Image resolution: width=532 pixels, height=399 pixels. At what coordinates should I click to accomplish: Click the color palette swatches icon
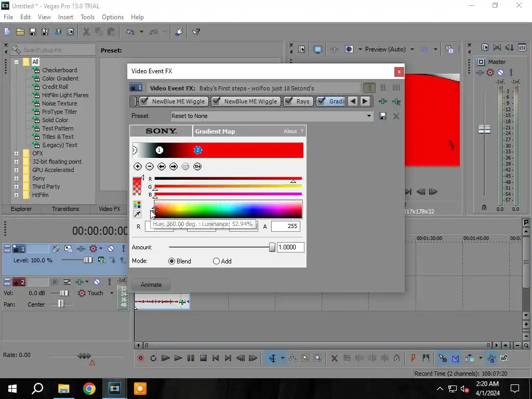point(137,205)
